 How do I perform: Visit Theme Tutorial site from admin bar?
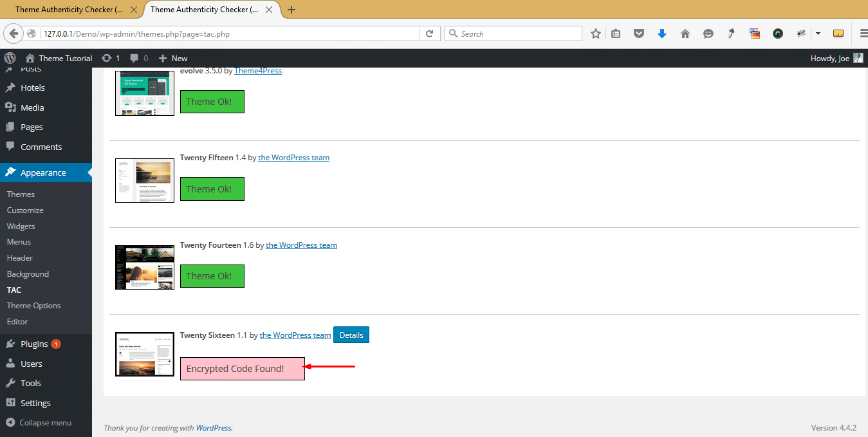[x=59, y=58]
